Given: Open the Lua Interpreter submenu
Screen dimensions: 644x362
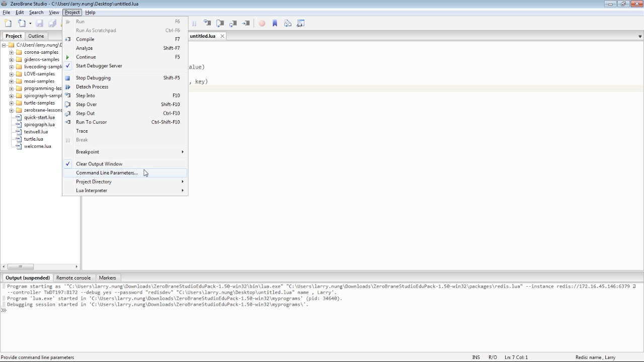Looking at the screenshot, I should click(x=125, y=191).
